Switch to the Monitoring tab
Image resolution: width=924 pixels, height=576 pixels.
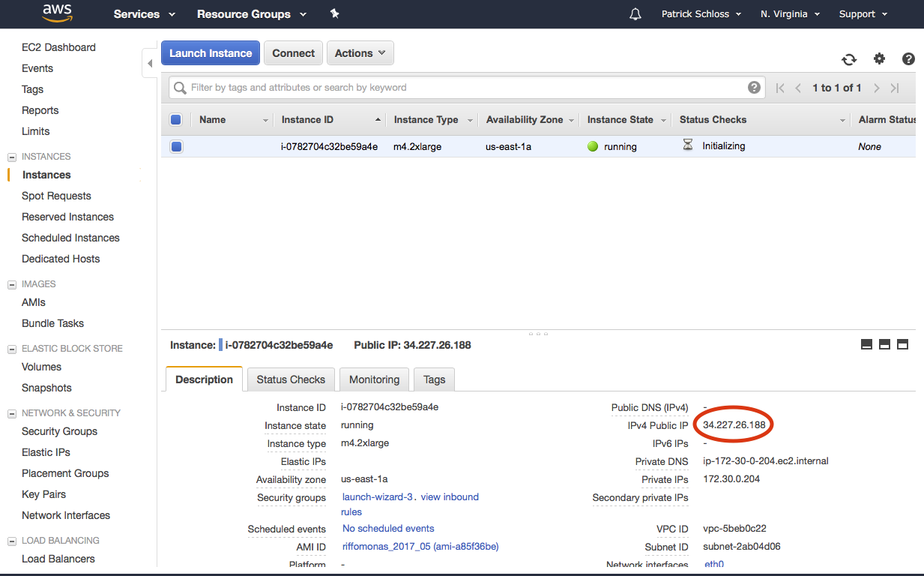374,379
